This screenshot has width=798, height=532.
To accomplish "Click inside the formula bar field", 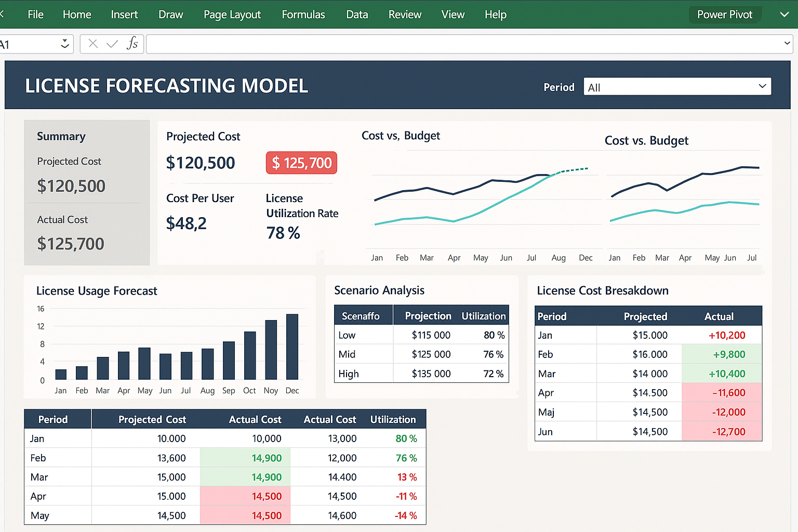I will point(469,44).
